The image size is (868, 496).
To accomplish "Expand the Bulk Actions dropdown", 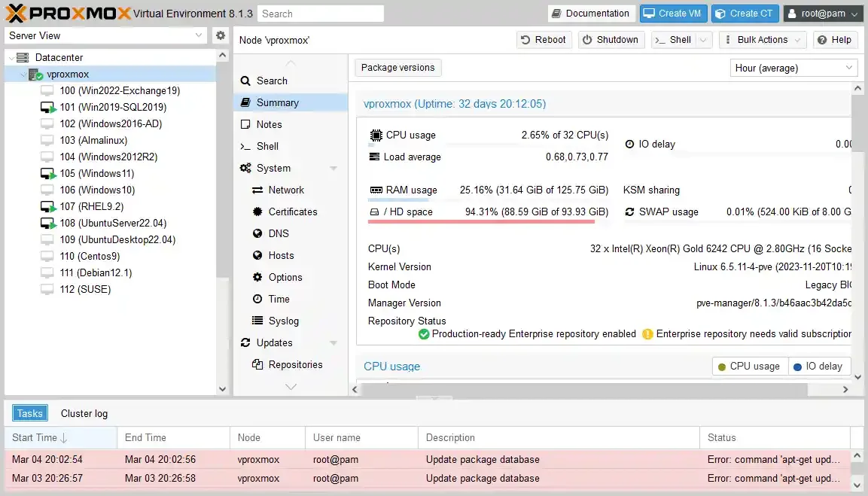I will pos(762,40).
